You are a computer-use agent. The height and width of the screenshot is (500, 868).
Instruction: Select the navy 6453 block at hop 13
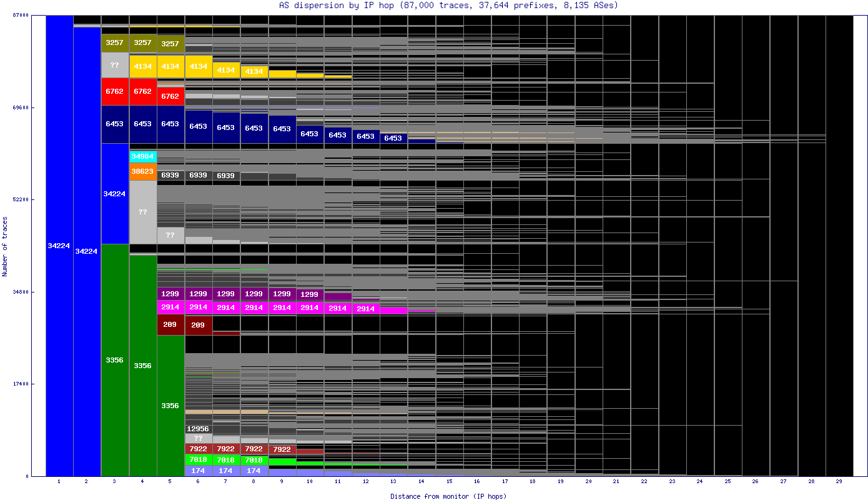click(x=393, y=138)
